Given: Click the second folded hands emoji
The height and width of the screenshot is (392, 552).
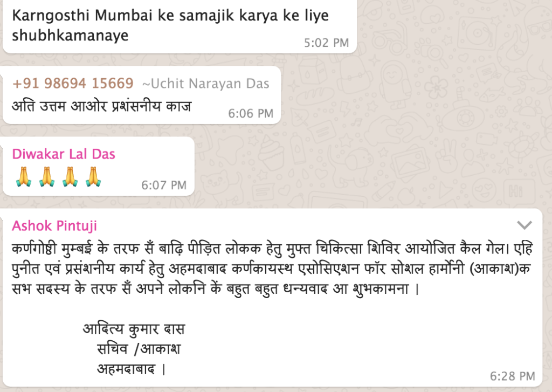Looking at the screenshot, I should [47, 177].
